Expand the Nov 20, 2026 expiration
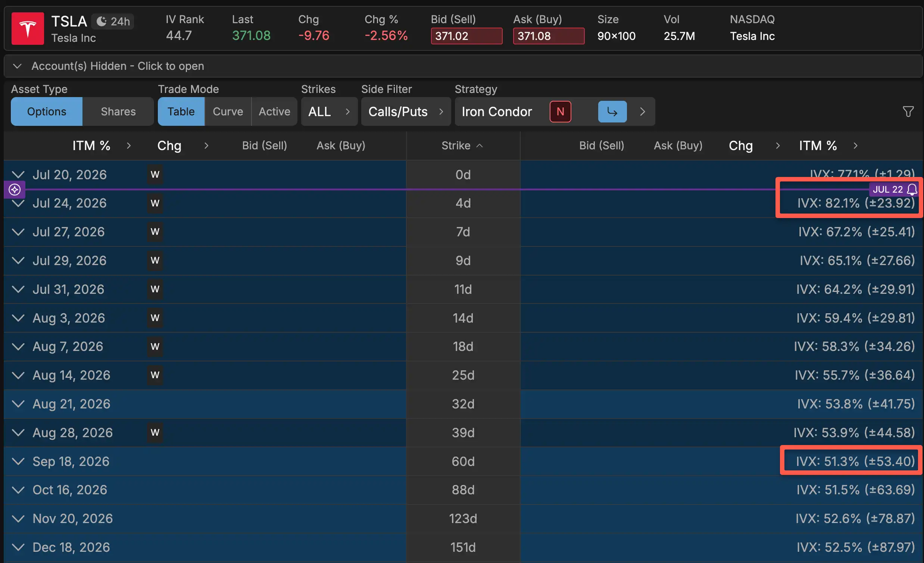 pyautogui.click(x=18, y=518)
